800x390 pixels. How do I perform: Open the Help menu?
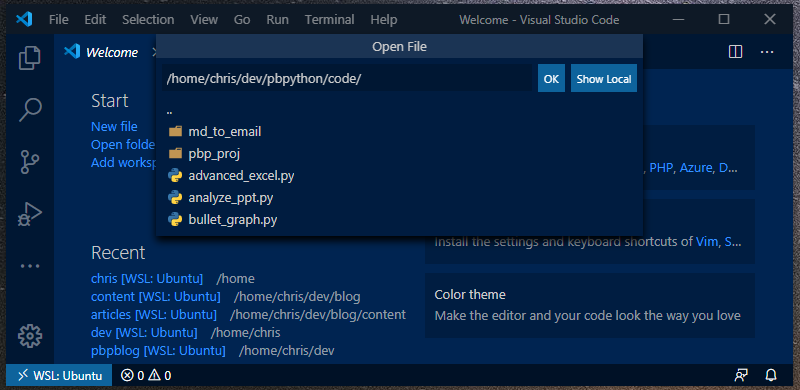384,20
